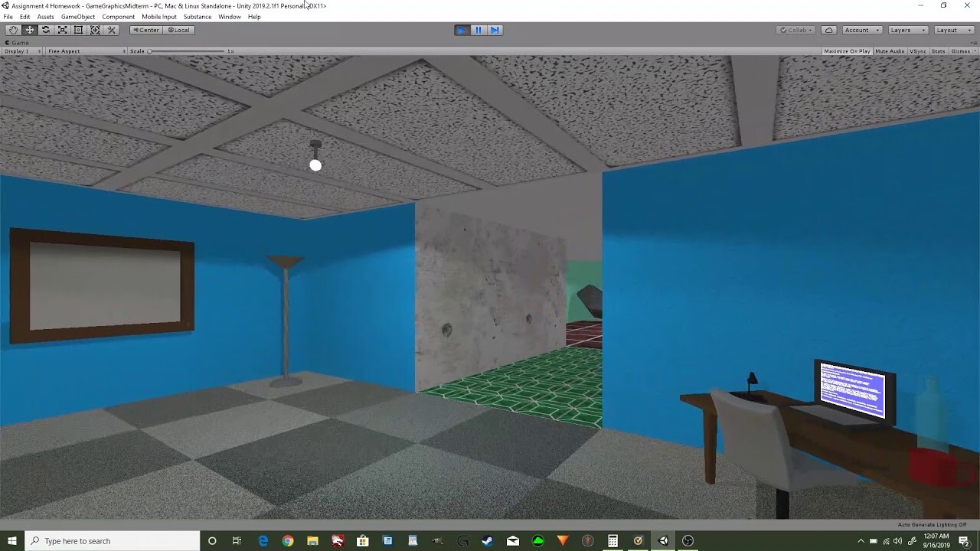Open the Account dropdown

pyautogui.click(x=862, y=30)
